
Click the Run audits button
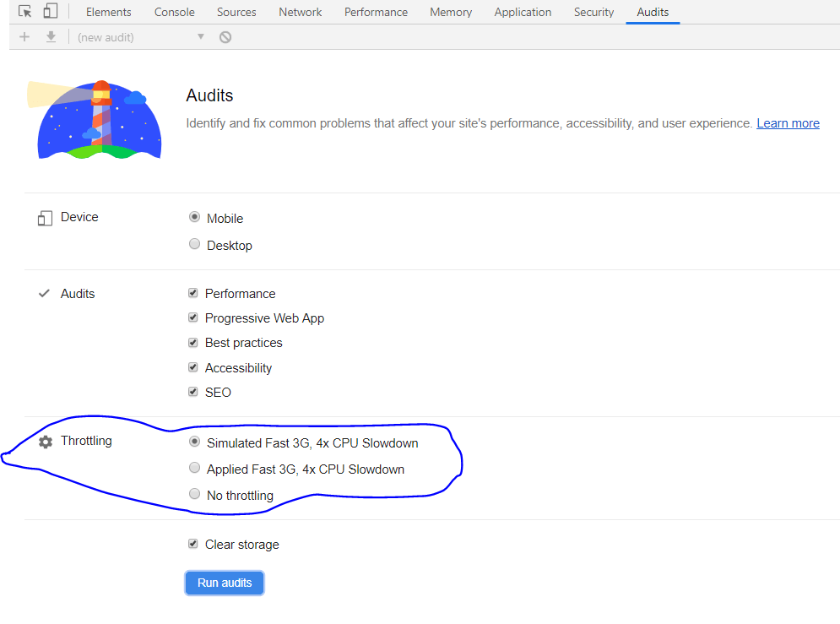click(x=224, y=583)
